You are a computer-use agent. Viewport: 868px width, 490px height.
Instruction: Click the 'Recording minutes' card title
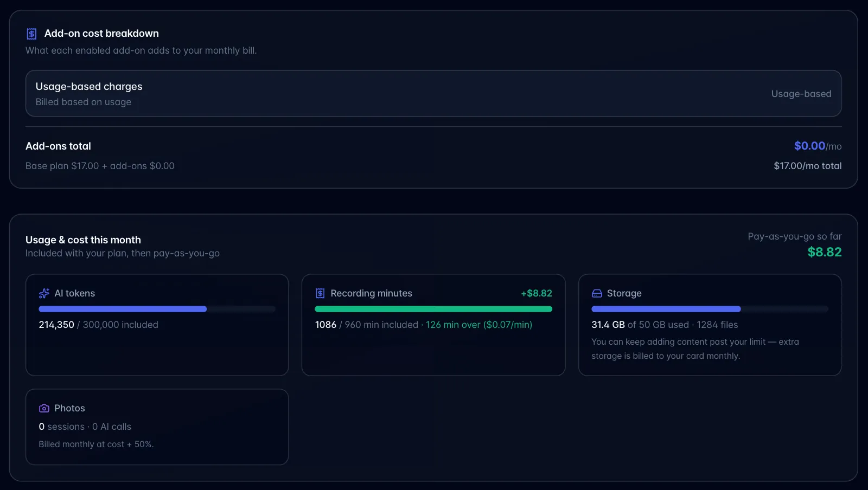click(x=372, y=293)
